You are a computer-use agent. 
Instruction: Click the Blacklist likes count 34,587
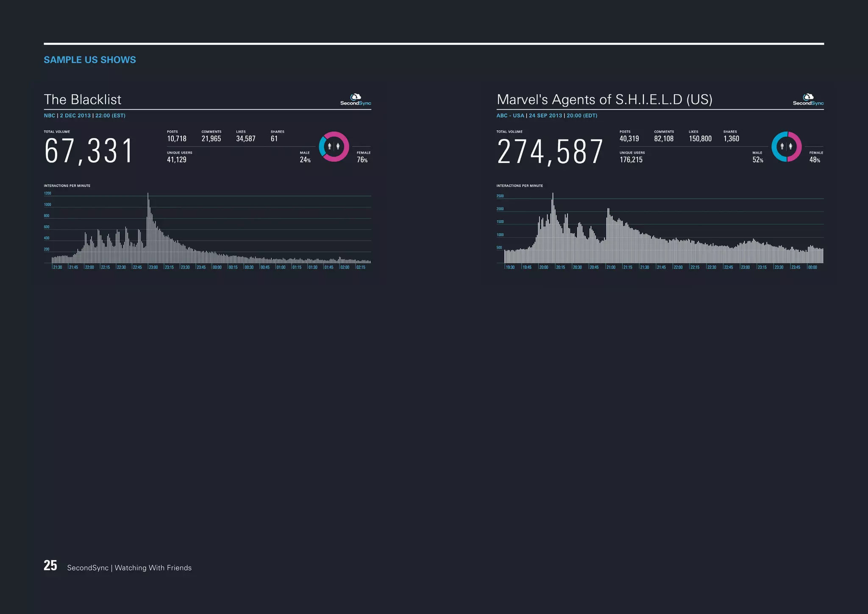point(246,139)
